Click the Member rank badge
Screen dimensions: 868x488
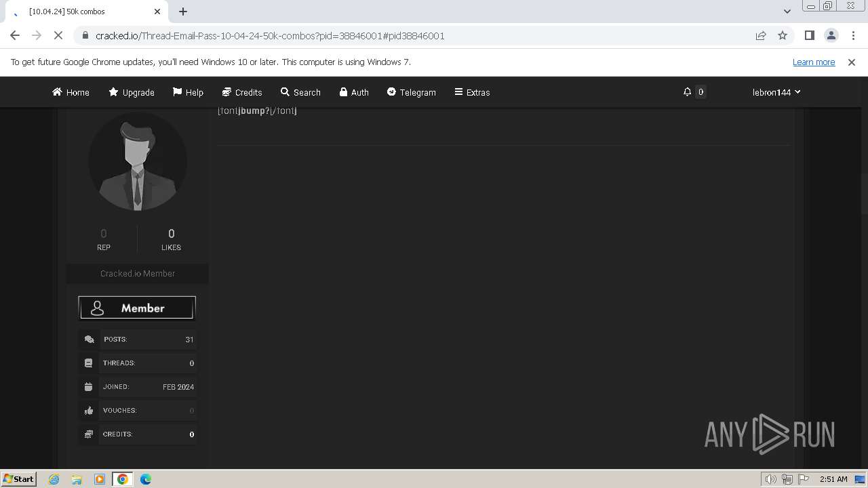coord(137,308)
